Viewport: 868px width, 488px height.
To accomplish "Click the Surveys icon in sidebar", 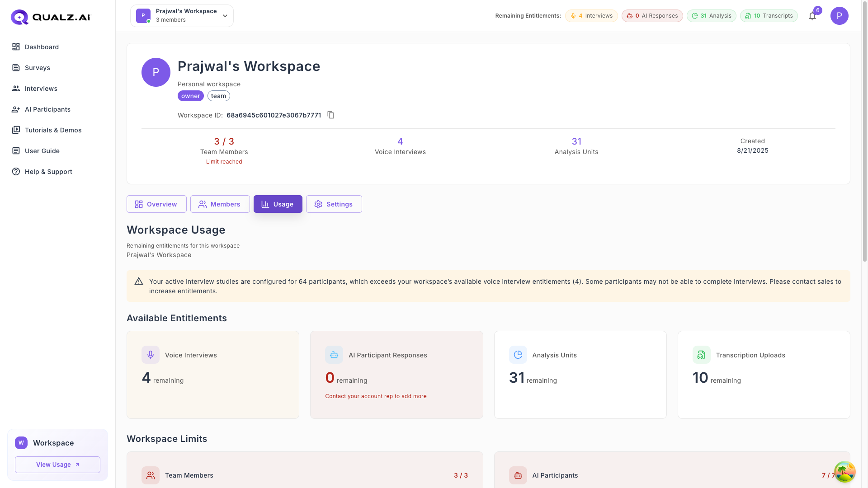I will pos(16,67).
